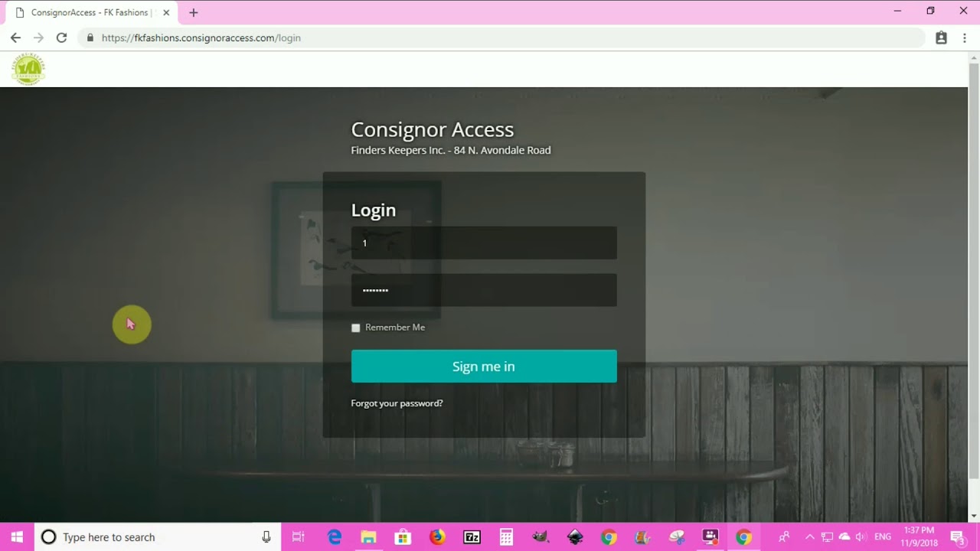Viewport: 980px width, 551px height.
Task: Open File Explorer from the taskbar
Action: [368, 537]
